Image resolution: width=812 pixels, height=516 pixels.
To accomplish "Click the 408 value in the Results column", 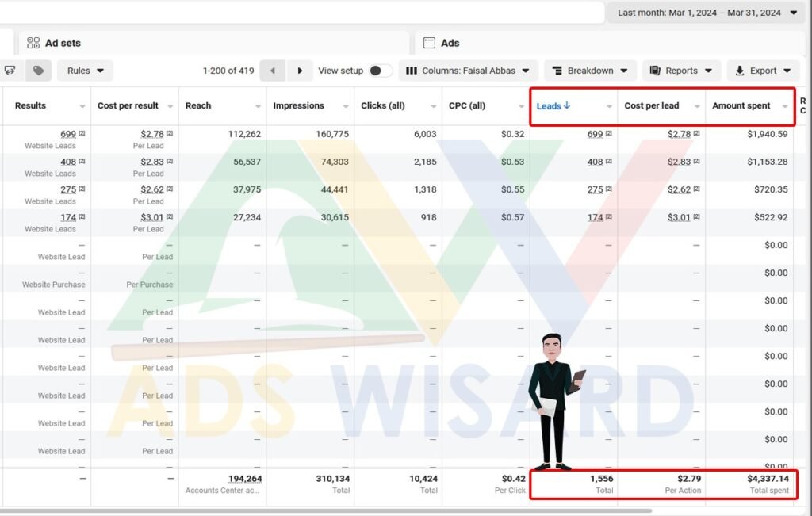I will click(x=68, y=162).
